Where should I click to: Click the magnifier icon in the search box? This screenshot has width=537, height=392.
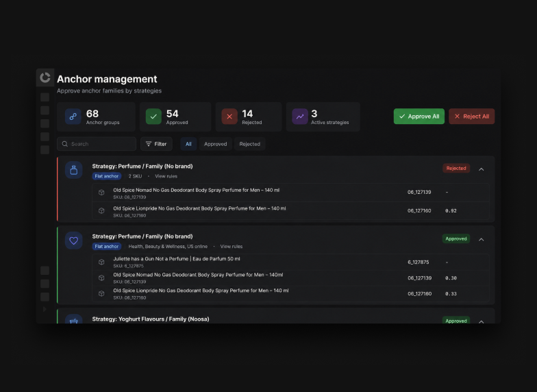64,144
